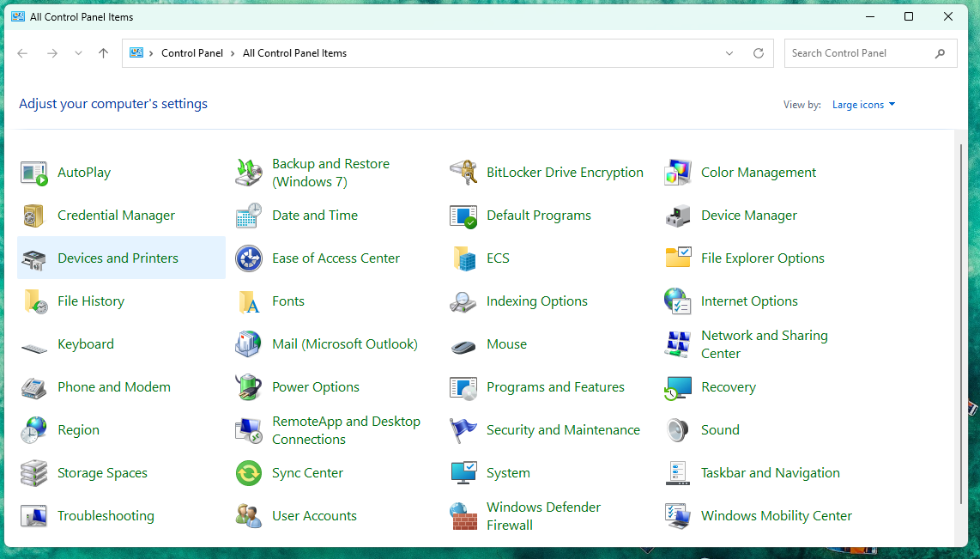The image size is (980, 559).
Task: Click the All Control Panel Items breadcrumb
Action: coord(294,53)
